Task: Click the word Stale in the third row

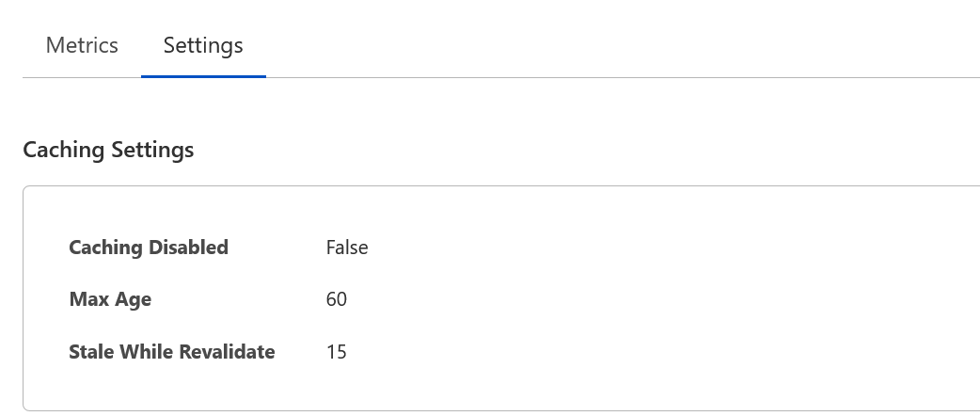Action: 92,352
